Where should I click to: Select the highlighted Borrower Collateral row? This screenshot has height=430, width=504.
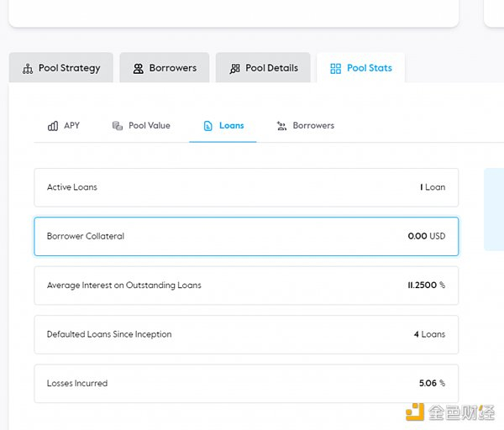246,236
